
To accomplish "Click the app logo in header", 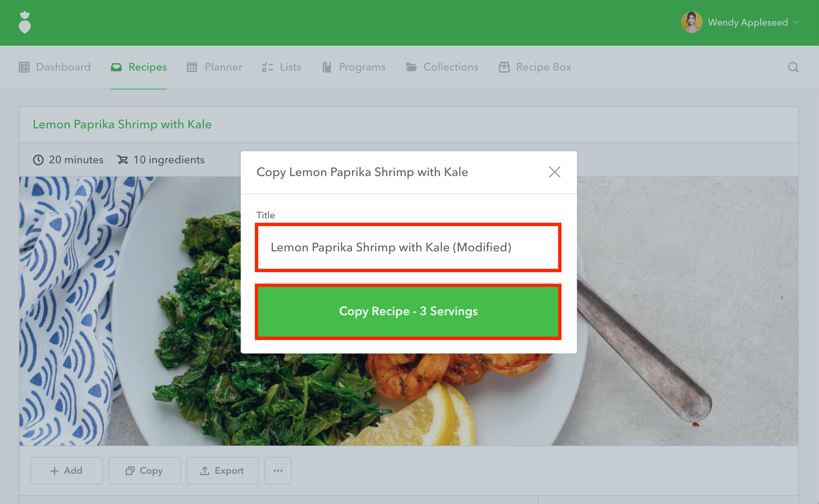I will point(25,23).
